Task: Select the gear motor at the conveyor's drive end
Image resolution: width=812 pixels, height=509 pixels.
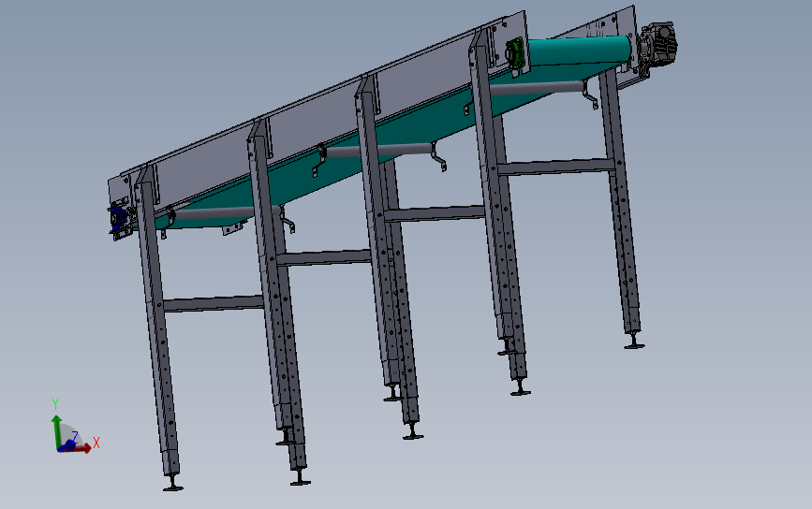Action: (657, 43)
